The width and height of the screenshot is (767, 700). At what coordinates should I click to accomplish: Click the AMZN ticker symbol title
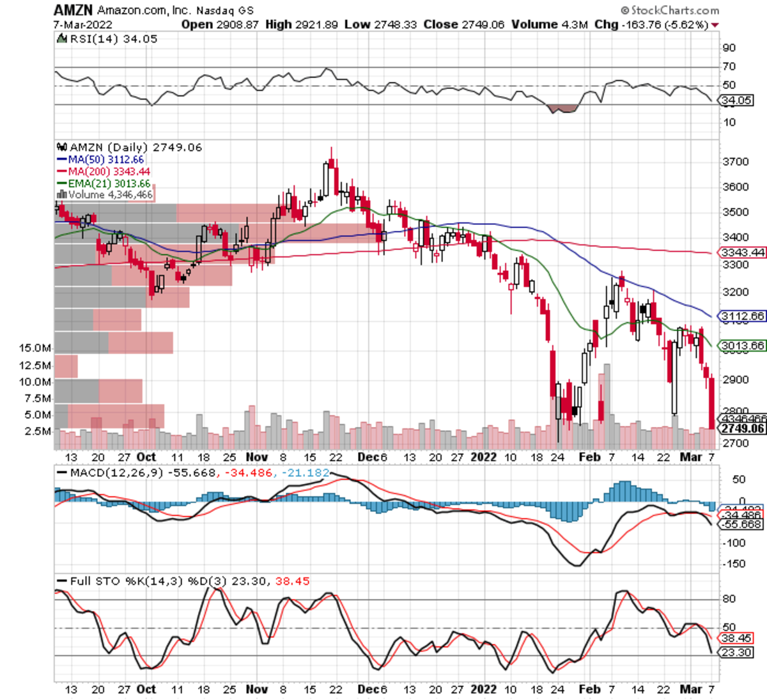tap(74, 10)
